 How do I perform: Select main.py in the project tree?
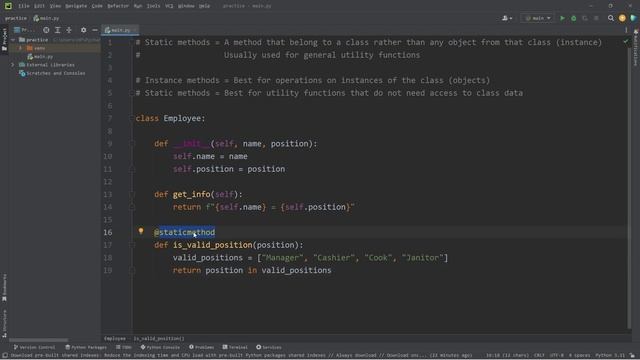point(40,57)
